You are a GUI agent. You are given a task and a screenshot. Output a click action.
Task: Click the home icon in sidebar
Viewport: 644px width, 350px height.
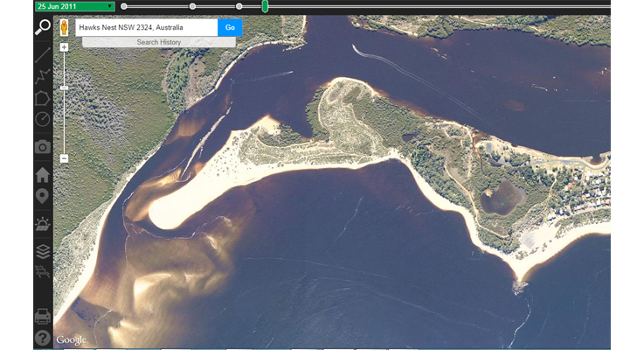coord(43,174)
